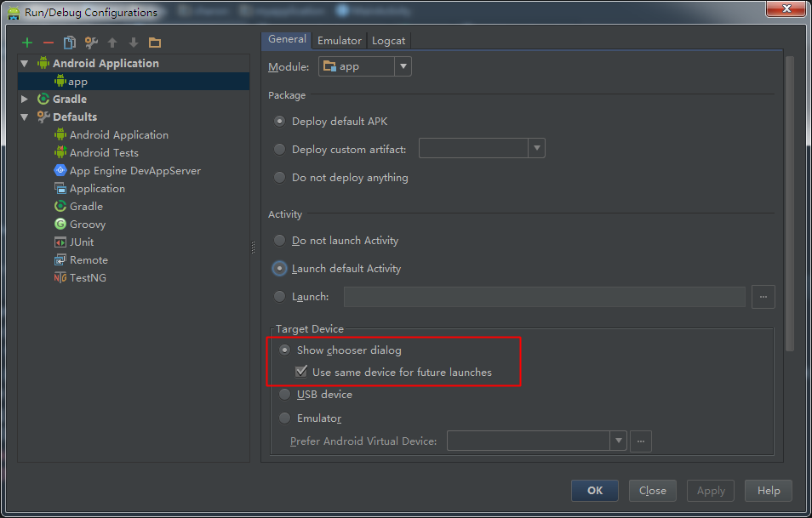This screenshot has width=812, height=518.
Task: Move configuration down with the arrow icon
Action: point(134,43)
